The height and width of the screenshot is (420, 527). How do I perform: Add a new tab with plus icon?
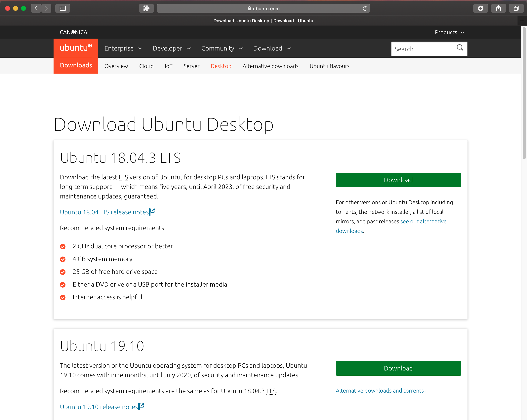(x=522, y=21)
